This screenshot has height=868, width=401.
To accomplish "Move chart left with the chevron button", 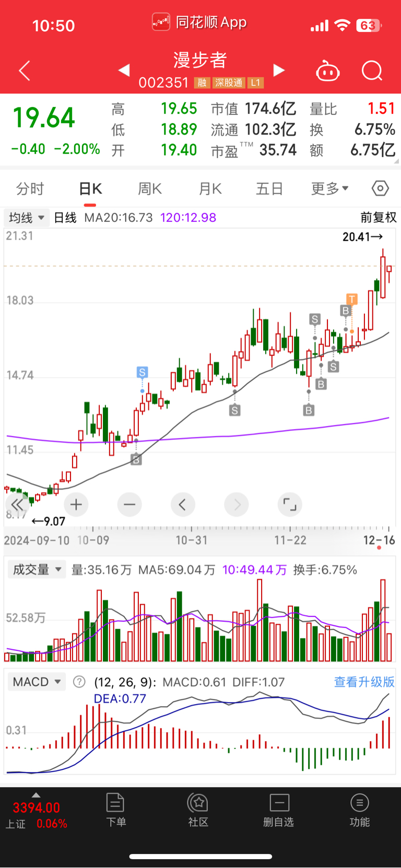I will click(183, 505).
